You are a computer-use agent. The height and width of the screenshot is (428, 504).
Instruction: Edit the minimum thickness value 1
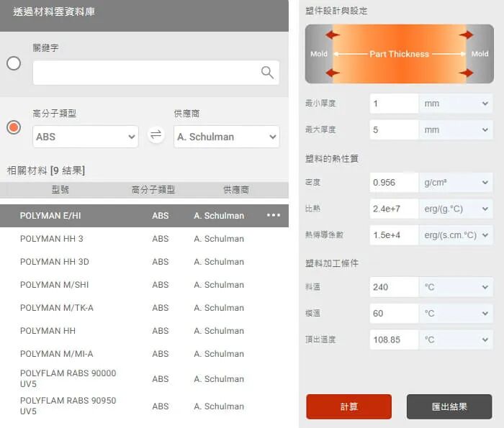point(394,104)
